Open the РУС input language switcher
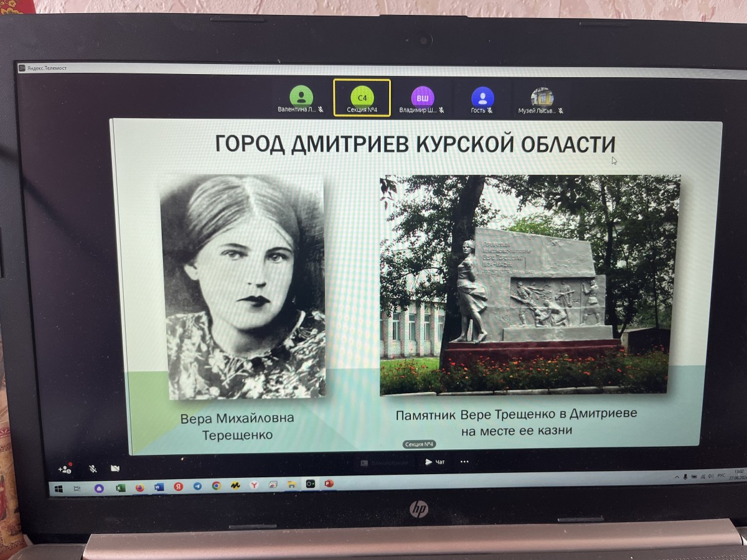This screenshot has height=560, width=747. (721, 475)
